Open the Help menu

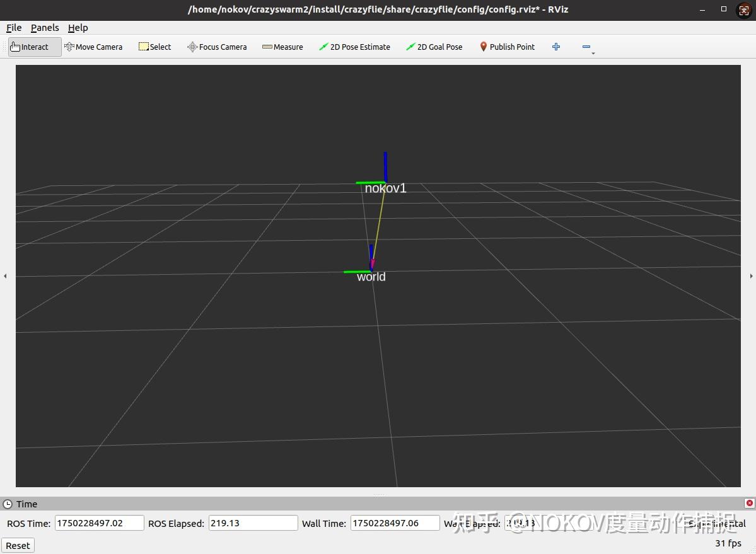click(x=78, y=28)
